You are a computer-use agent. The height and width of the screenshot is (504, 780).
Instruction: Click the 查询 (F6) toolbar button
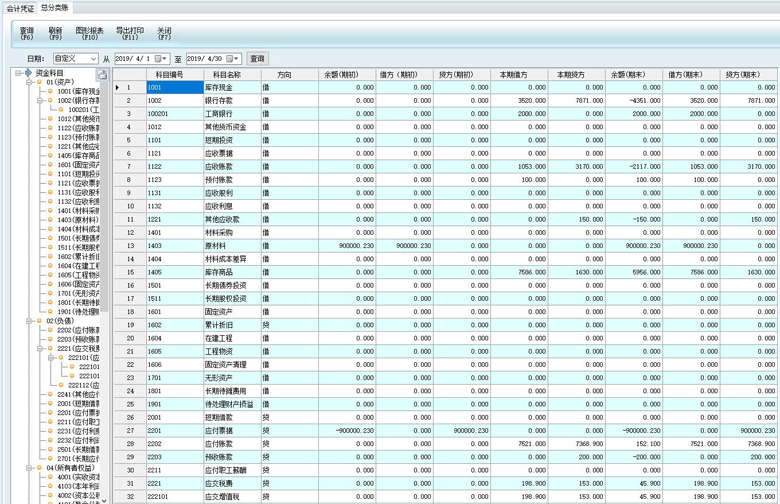coord(27,34)
